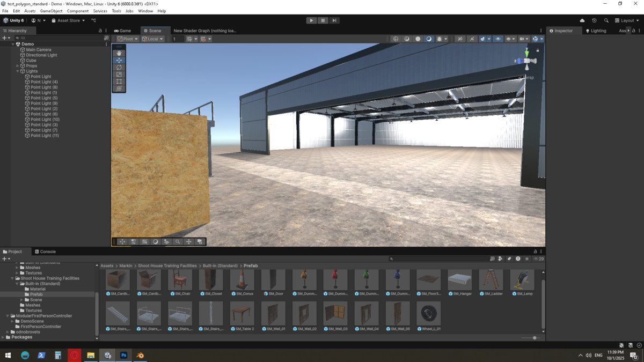Image resolution: width=644 pixels, height=362 pixels.
Task: Open the Layout dropdown
Action: click(x=627, y=20)
